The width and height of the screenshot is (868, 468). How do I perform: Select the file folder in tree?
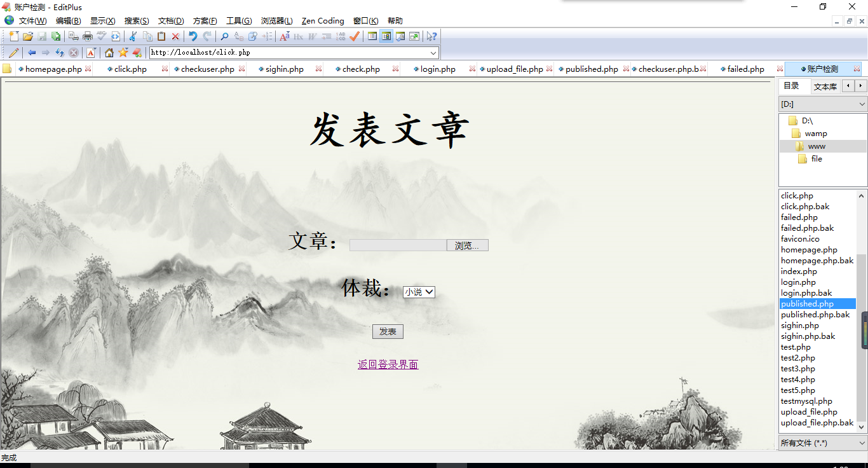[817, 159]
